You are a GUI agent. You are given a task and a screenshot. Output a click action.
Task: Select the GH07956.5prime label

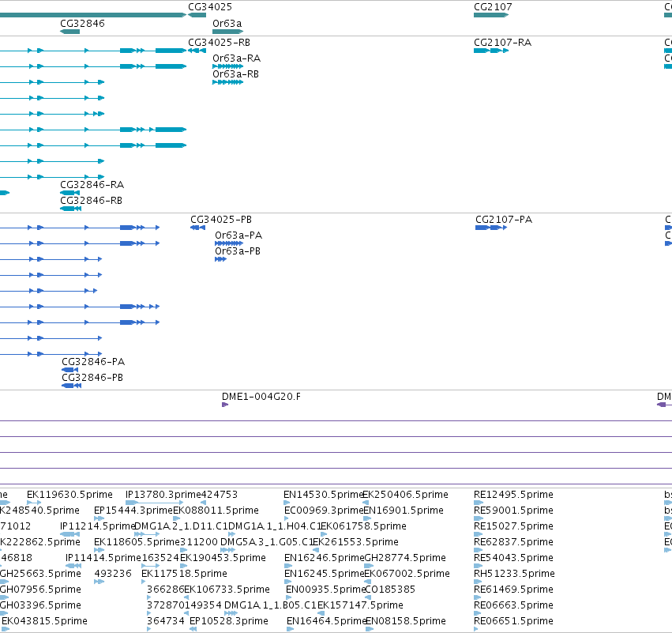tap(40, 590)
